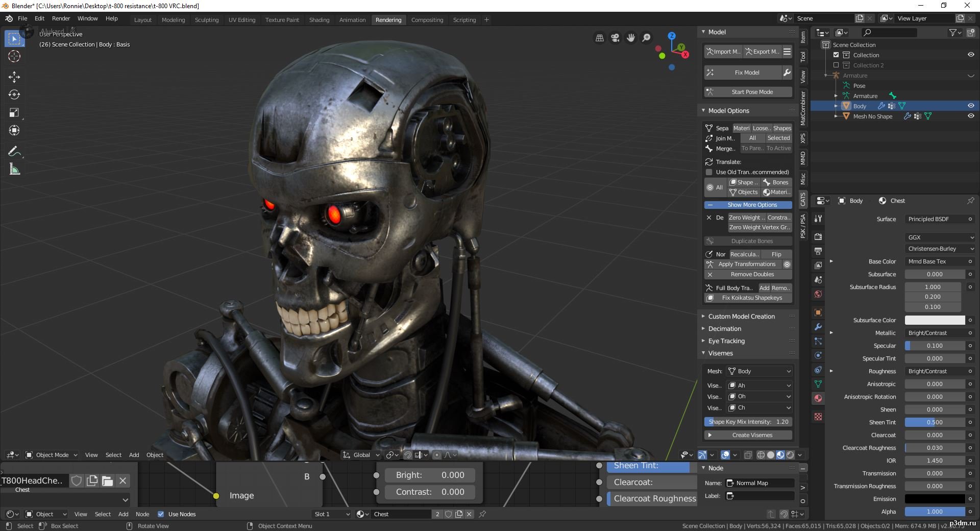
Task: Select the Cursor tool in left toolbar
Action: coord(14,57)
